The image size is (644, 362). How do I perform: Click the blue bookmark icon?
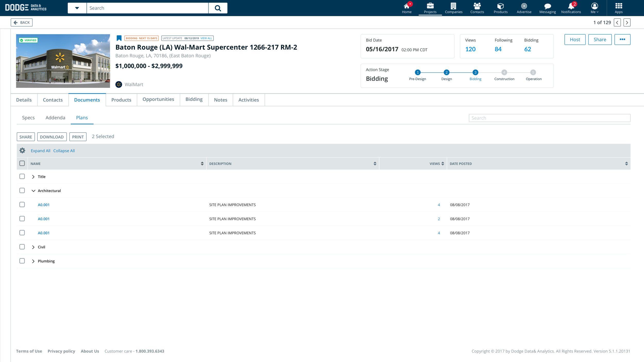(119, 38)
